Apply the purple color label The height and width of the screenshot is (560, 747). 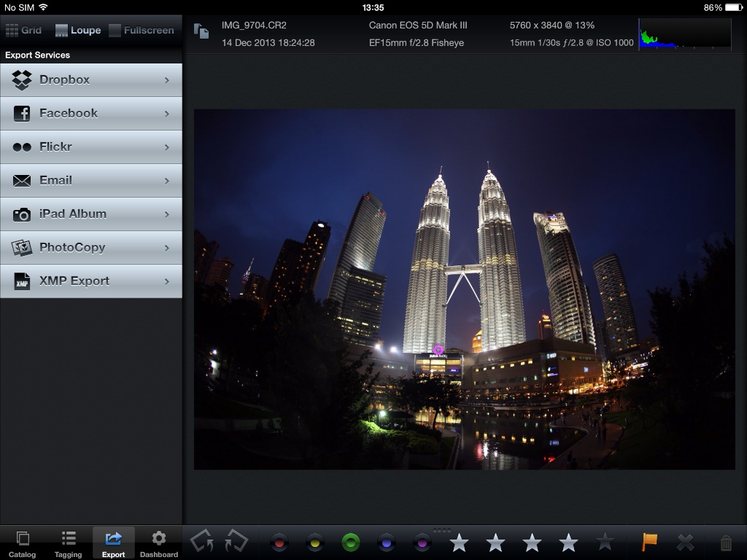(422, 542)
